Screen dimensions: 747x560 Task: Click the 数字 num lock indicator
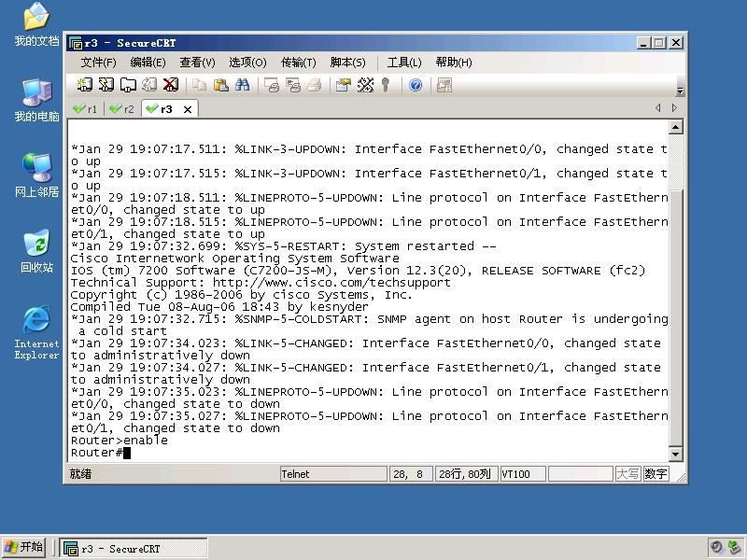655,474
